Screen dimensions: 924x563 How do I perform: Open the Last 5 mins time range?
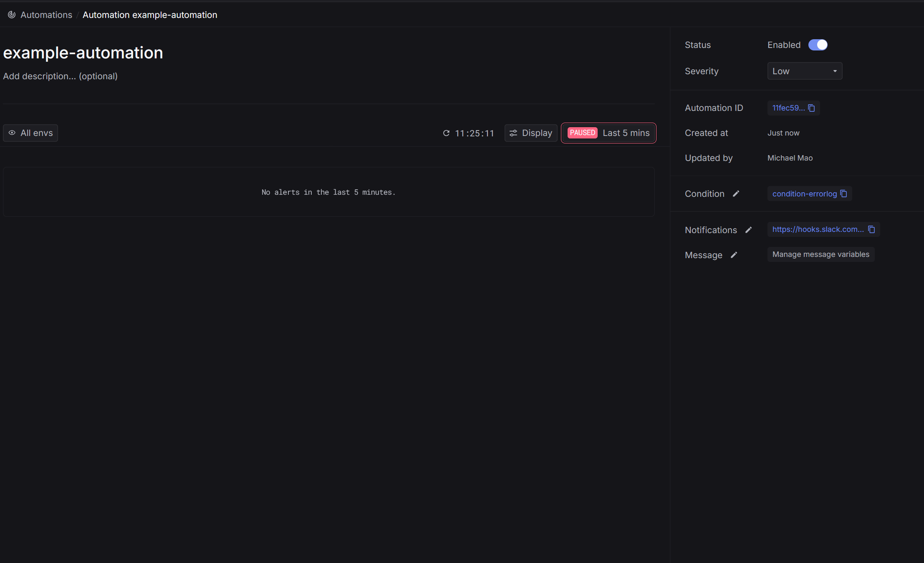click(626, 133)
